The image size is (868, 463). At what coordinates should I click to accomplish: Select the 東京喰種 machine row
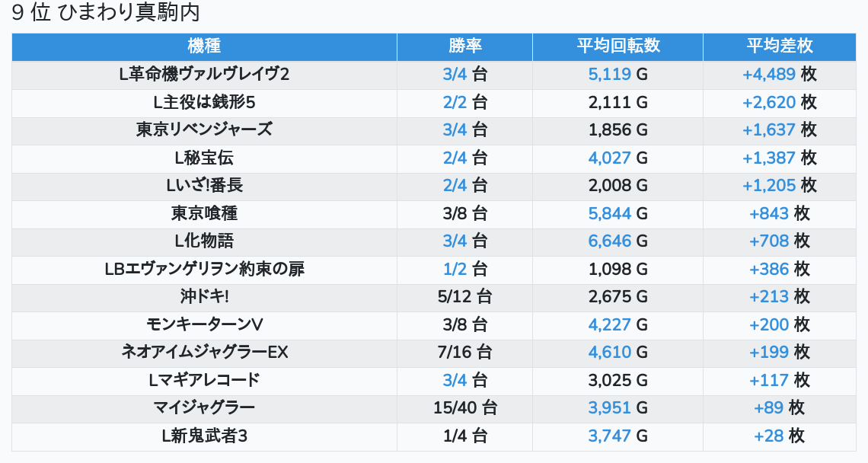(x=204, y=213)
